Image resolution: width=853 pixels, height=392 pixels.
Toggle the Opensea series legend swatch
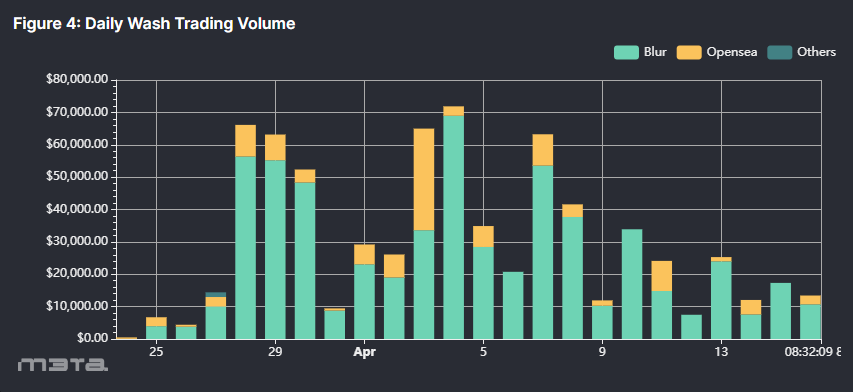tap(689, 52)
